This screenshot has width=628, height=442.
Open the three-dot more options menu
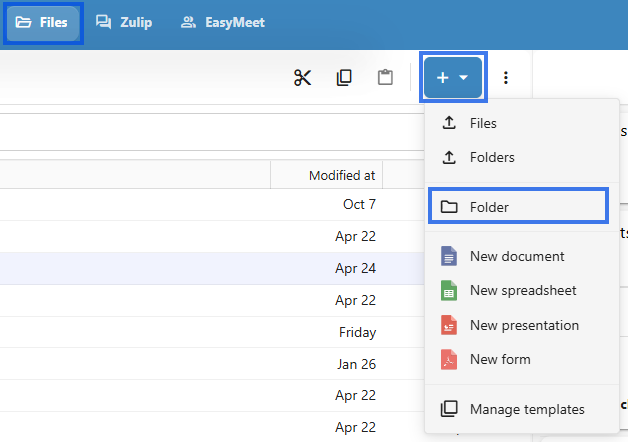pos(506,78)
